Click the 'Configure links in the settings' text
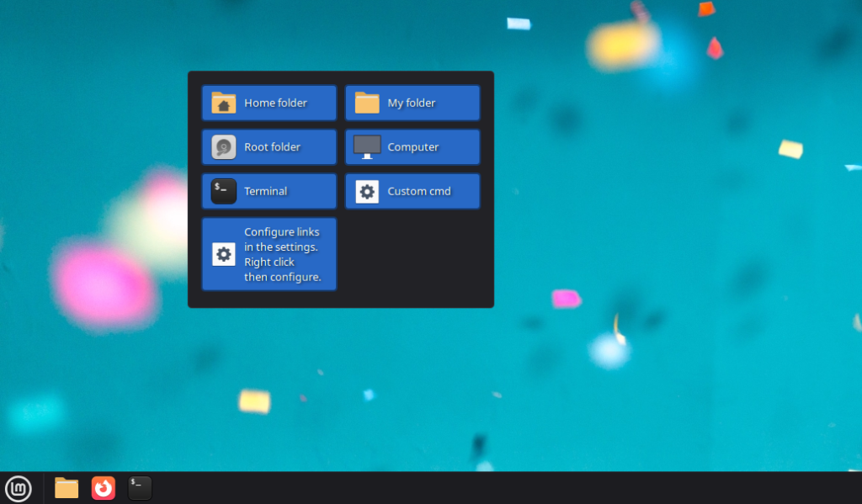Image resolution: width=862 pixels, height=504 pixels. (282, 254)
